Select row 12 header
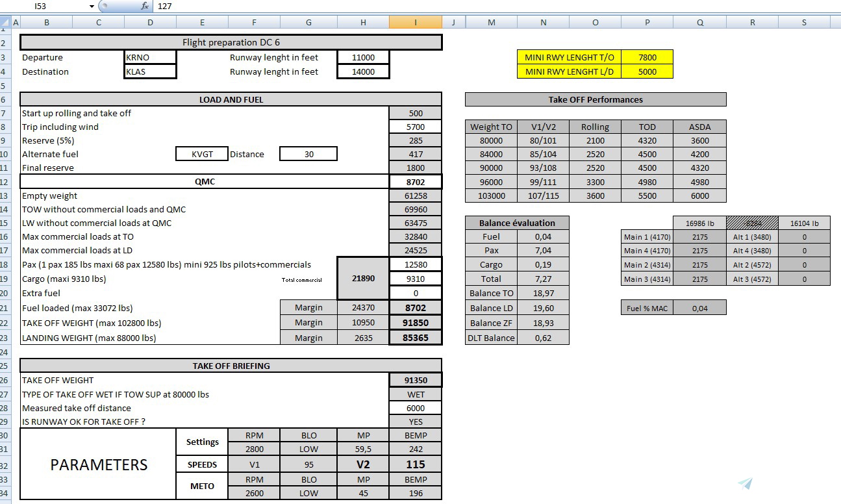This screenshot has height=504, width=841. (5, 182)
